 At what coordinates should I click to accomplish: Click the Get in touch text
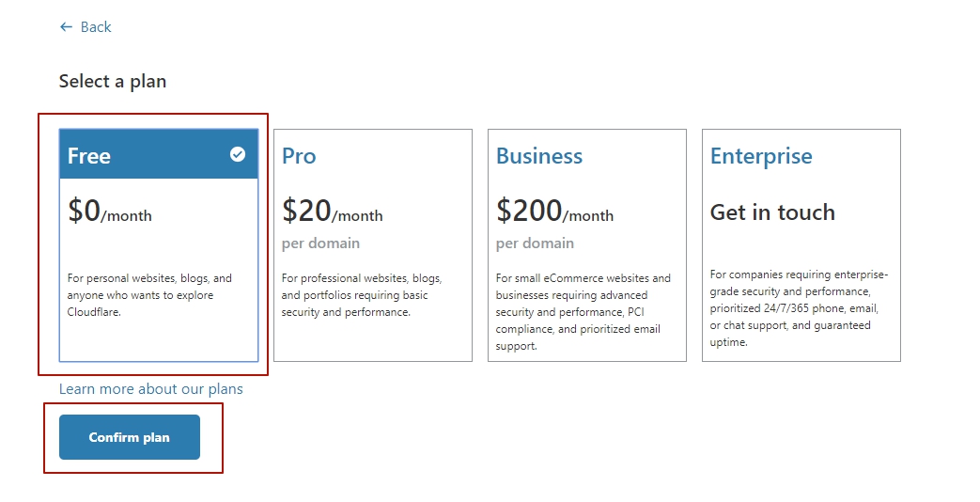[772, 212]
